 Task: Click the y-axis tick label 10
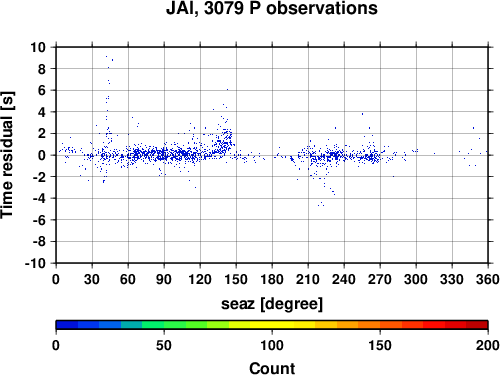click(38, 47)
